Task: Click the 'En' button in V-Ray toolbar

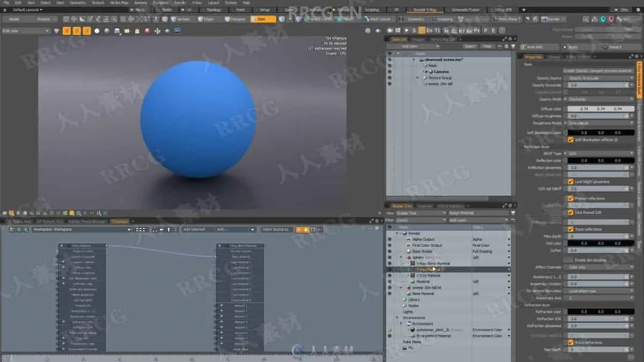Action: point(429,31)
